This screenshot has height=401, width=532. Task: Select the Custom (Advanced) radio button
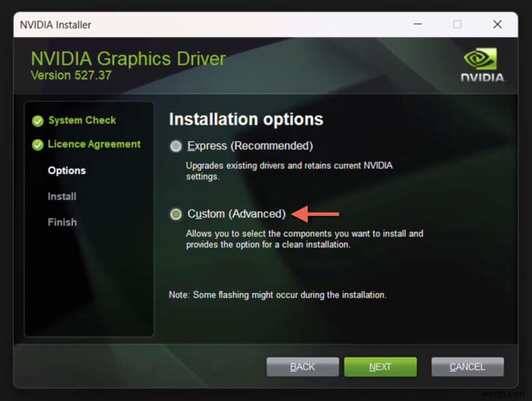[x=176, y=214]
